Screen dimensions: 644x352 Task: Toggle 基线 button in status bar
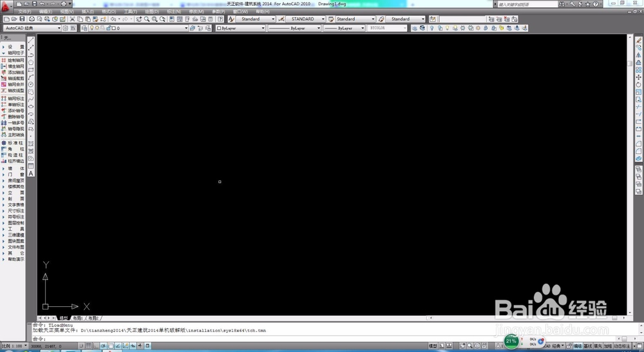coord(588,346)
